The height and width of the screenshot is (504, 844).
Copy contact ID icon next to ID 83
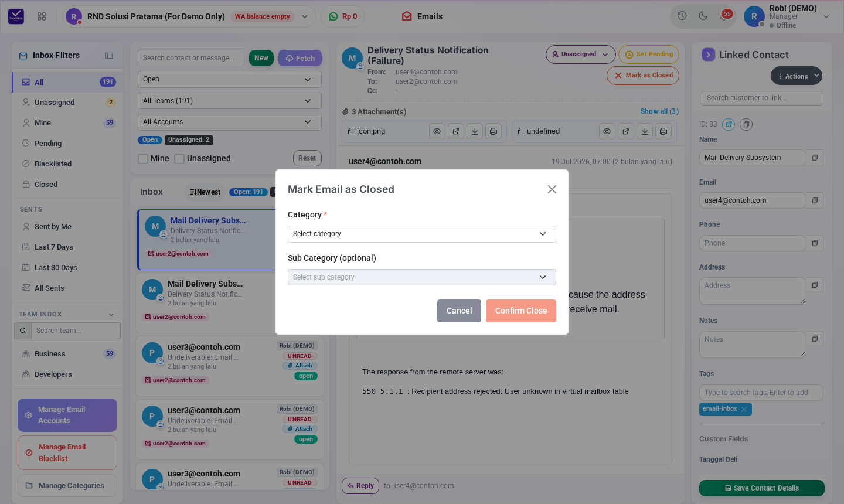coord(746,124)
